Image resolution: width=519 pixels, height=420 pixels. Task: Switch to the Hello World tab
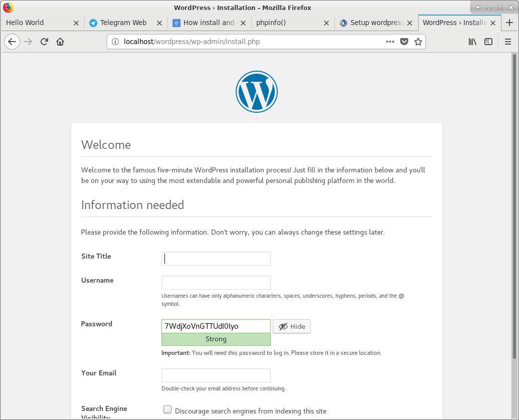(x=42, y=23)
